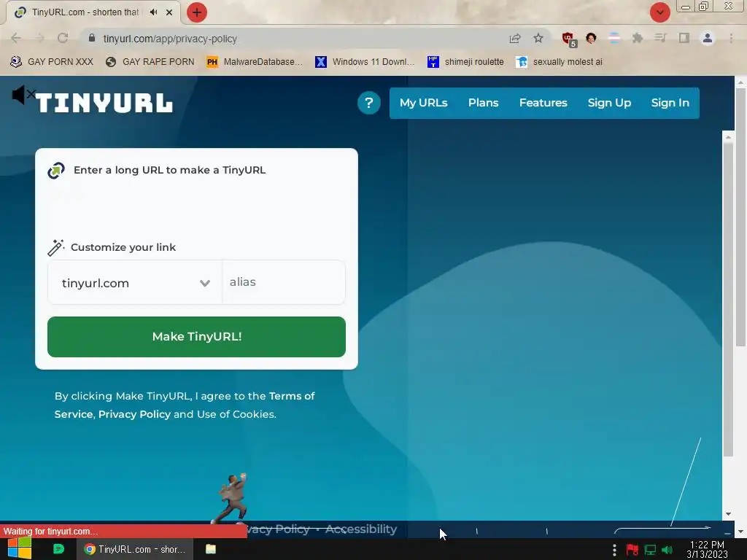Close the TinyURL.com browser tab
Screen dimensions: 747x560
(169, 12)
